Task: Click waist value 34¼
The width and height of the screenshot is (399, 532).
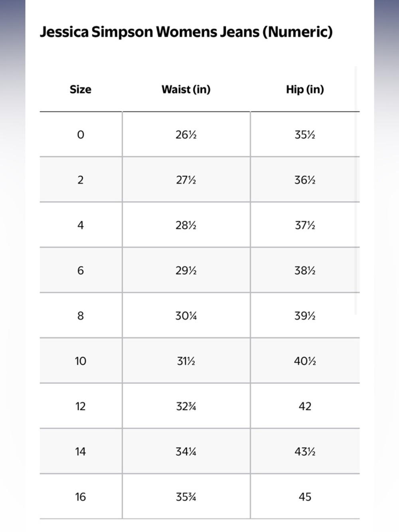Action: (186, 452)
